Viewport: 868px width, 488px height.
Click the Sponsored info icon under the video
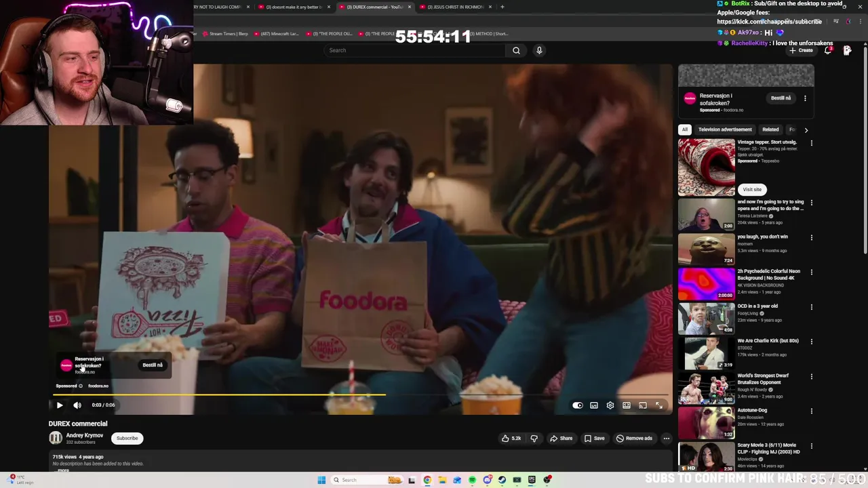81,386
